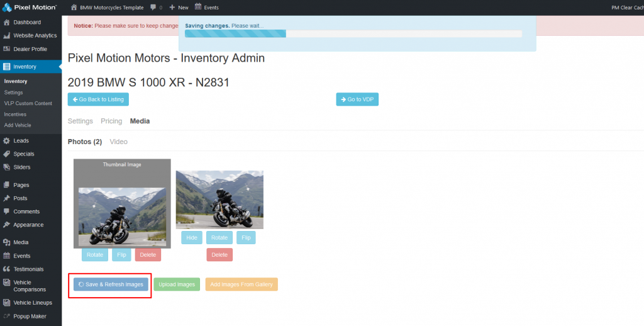Delete the Thumbnail Image photo
This screenshot has width=644, height=326.
pyautogui.click(x=148, y=255)
